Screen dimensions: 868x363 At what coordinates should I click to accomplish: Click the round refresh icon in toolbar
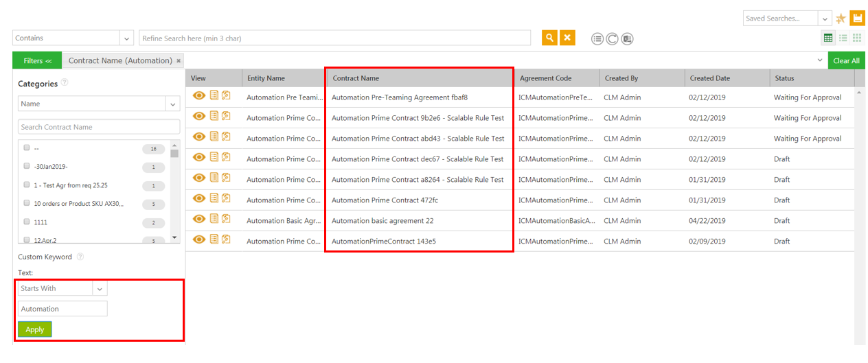pos(612,38)
